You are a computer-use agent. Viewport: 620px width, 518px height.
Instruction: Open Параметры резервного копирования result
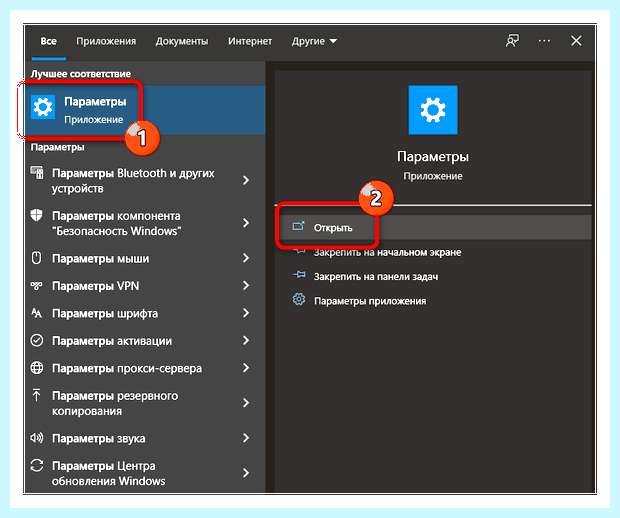(146, 403)
